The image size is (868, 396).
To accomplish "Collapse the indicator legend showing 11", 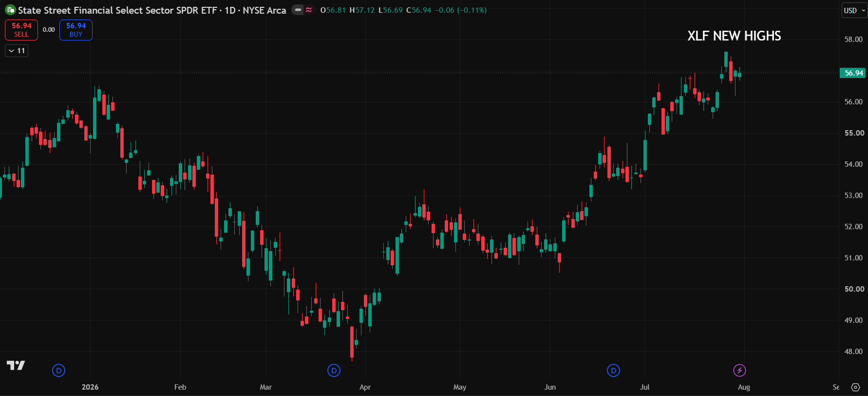I will 17,51.
